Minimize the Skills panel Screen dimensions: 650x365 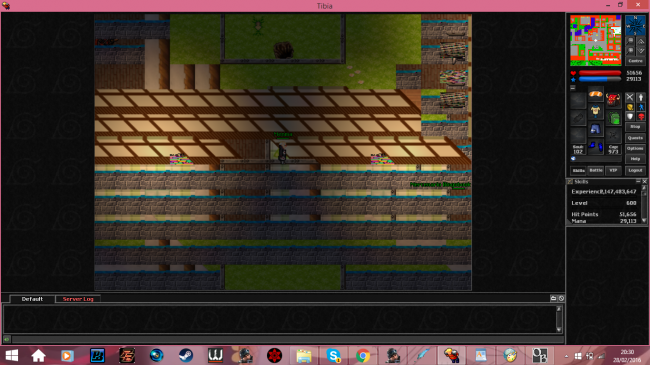point(638,181)
